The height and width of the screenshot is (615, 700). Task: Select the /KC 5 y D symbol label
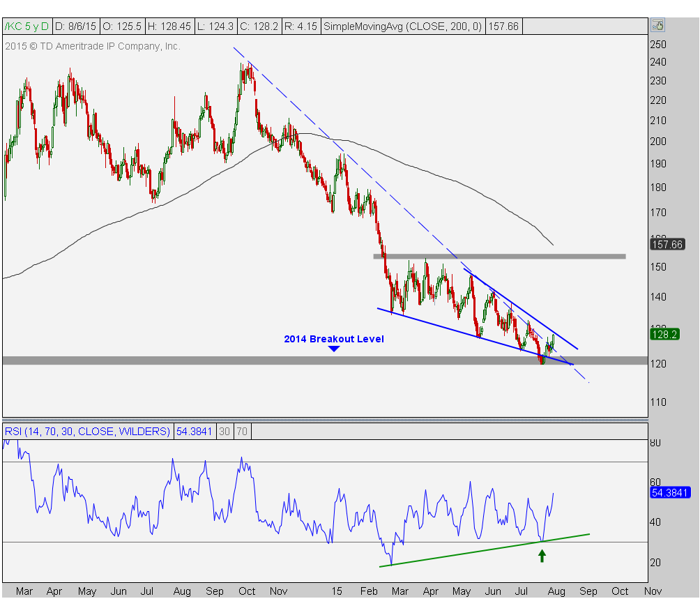coord(26,26)
